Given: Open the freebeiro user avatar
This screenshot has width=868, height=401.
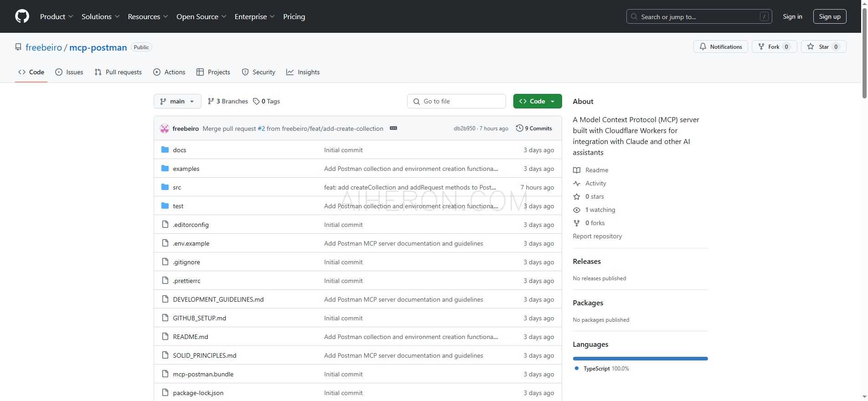Looking at the screenshot, I should point(165,129).
